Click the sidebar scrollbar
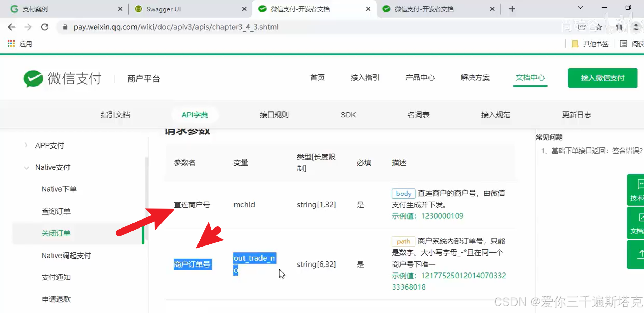 tap(147, 198)
